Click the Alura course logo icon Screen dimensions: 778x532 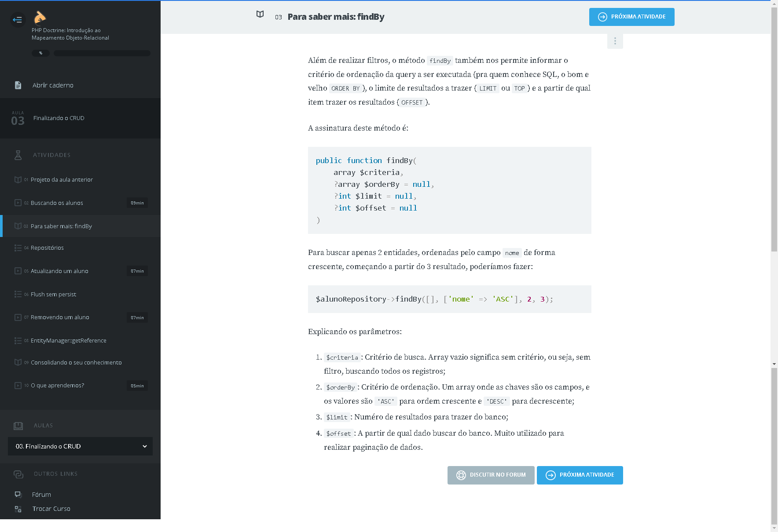(40, 17)
